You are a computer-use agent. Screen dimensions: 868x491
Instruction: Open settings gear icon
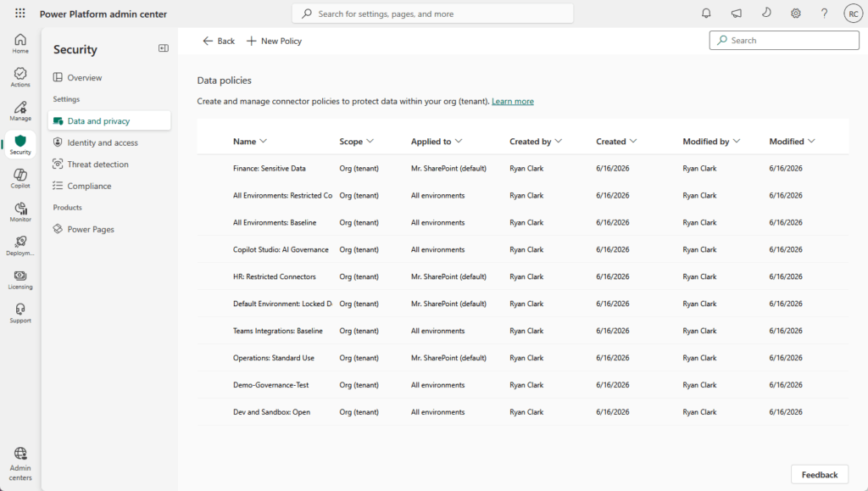pyautogui.click(x=795, y=14)
